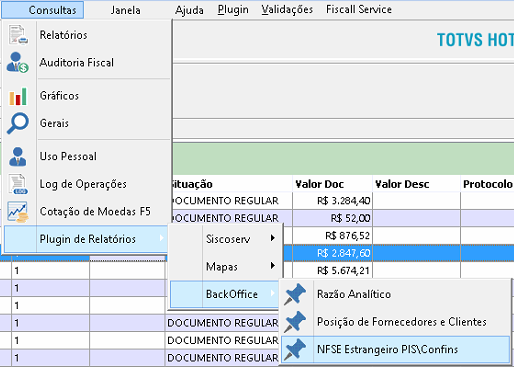Expand the BackOffice submenu
514x367 pixels.
[x=225, y=294]
